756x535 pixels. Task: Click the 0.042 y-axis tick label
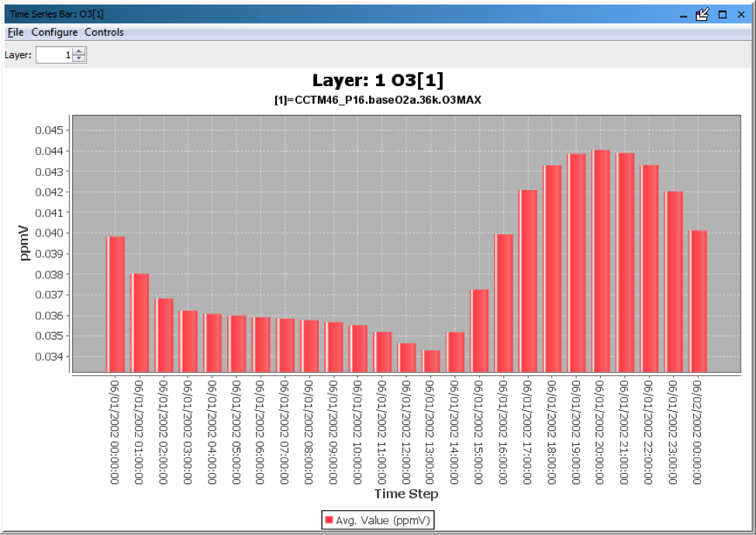pyautogui.click(x=49, y=192)
